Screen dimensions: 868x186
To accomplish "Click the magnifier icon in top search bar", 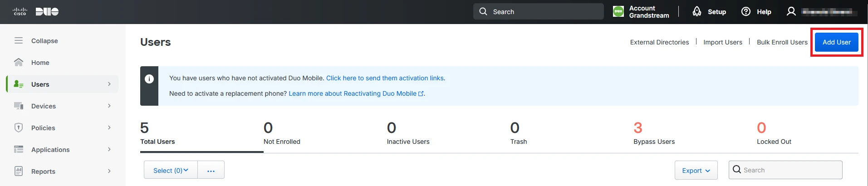I will [483, 11].
